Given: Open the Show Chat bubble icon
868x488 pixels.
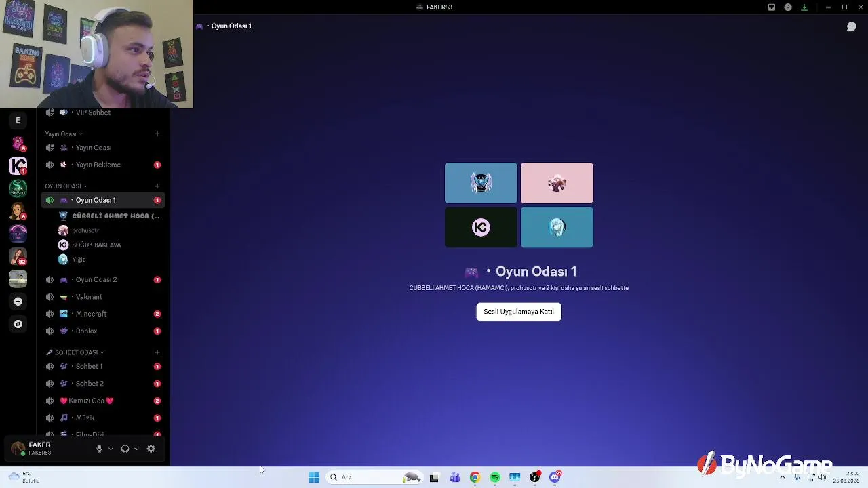Looking at the screenshot, I should [x=852, y=26].
